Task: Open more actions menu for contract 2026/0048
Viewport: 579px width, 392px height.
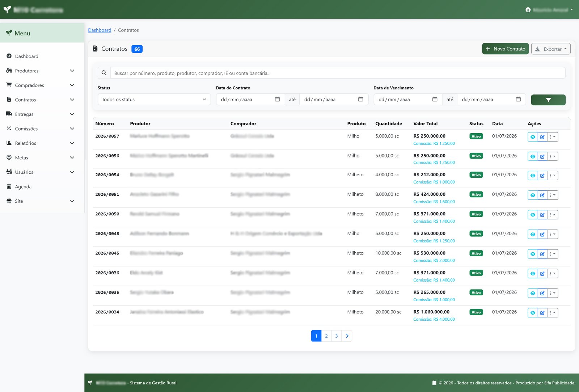Action: click(552, 234)
